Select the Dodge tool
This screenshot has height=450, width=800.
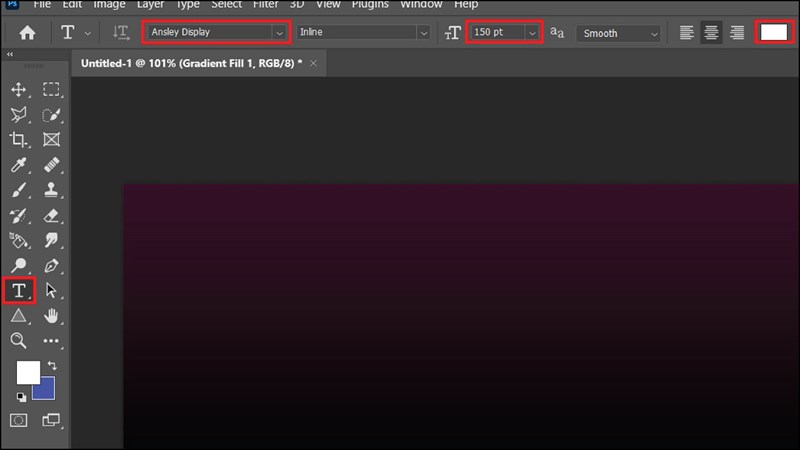19,265
